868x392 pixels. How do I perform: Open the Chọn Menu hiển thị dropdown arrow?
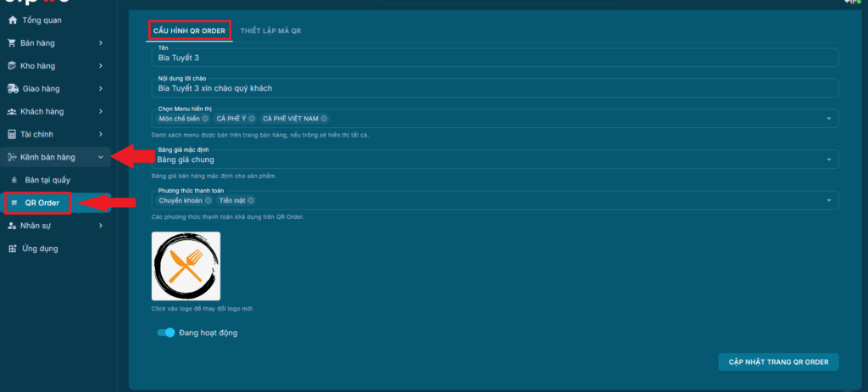click(827, 119)
